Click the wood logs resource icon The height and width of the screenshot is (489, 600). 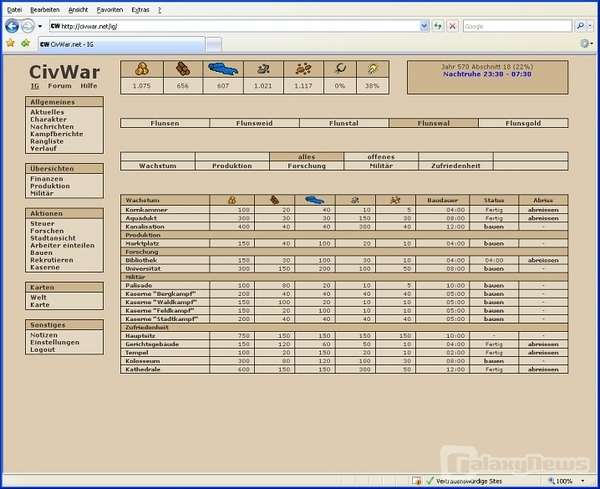coord(182,69)
